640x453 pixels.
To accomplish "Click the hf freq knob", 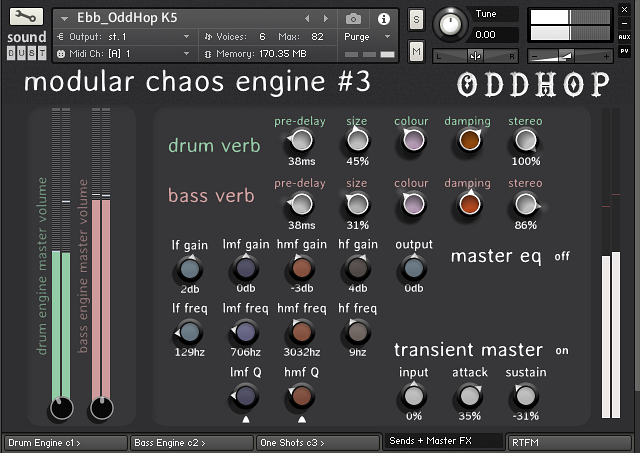I will [358, 332].
